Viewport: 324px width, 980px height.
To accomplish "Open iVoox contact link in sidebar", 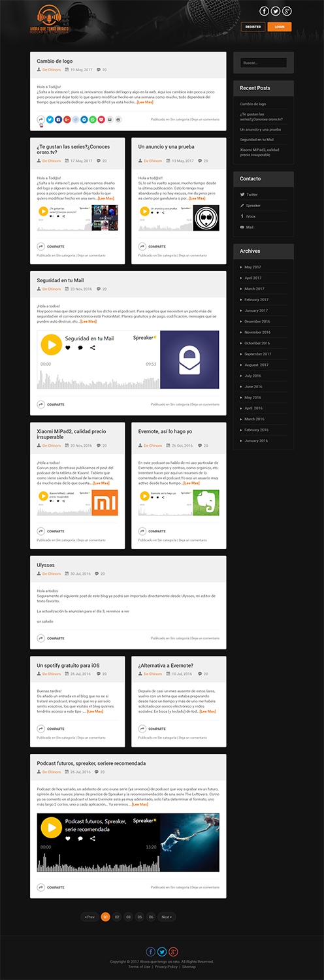I will click(x=250, y=216).
